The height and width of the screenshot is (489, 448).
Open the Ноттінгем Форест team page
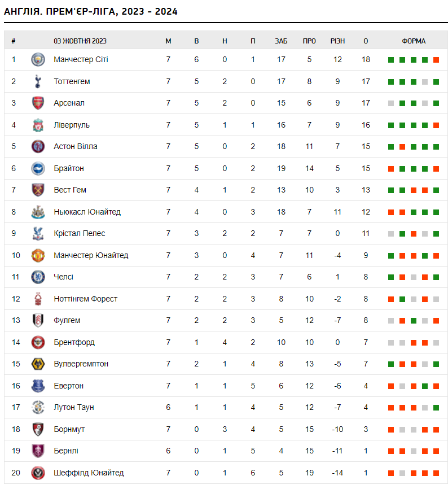point(86,299)
